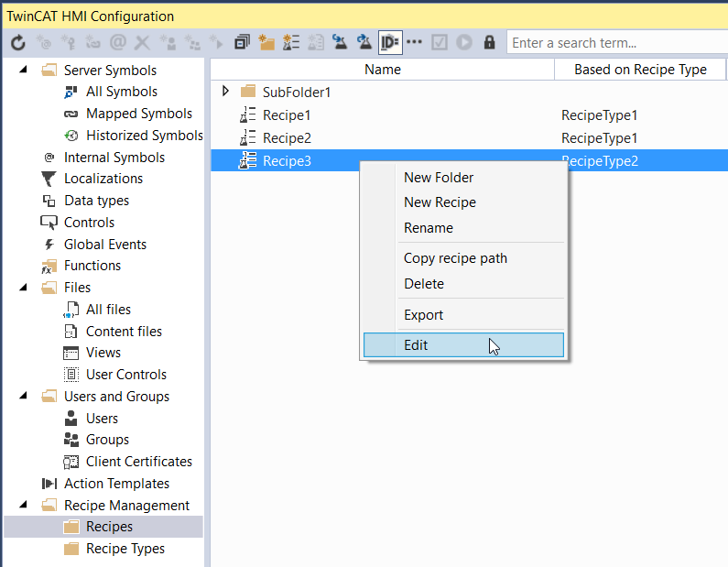Screen dimensions: 728x567
Task: Select Groups tree entry
Action: click(x=107, y=440)
